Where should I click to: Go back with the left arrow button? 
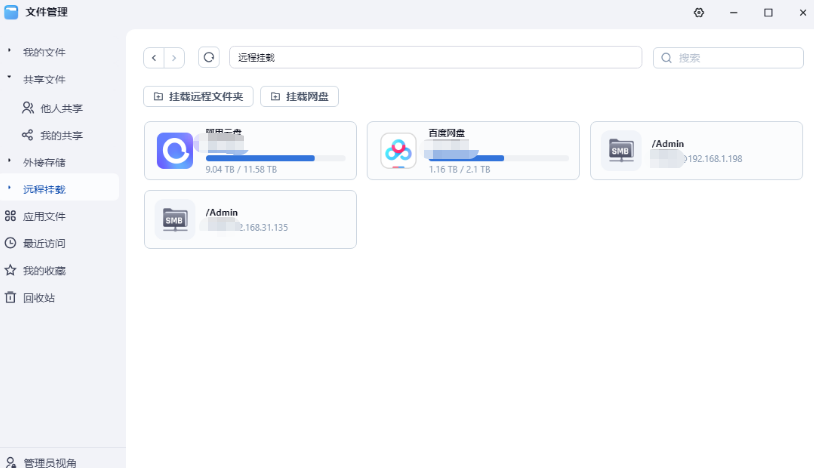click(x=154, y=58)
